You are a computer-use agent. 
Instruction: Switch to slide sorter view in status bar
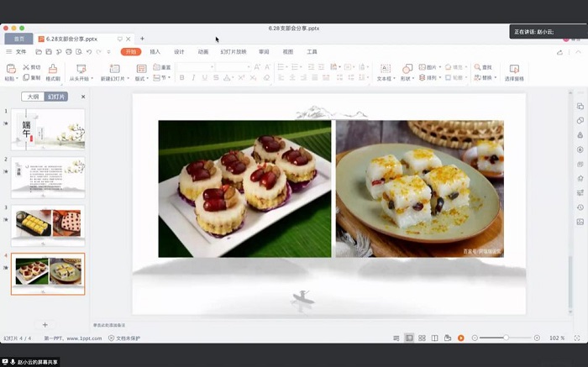(422, 338)
